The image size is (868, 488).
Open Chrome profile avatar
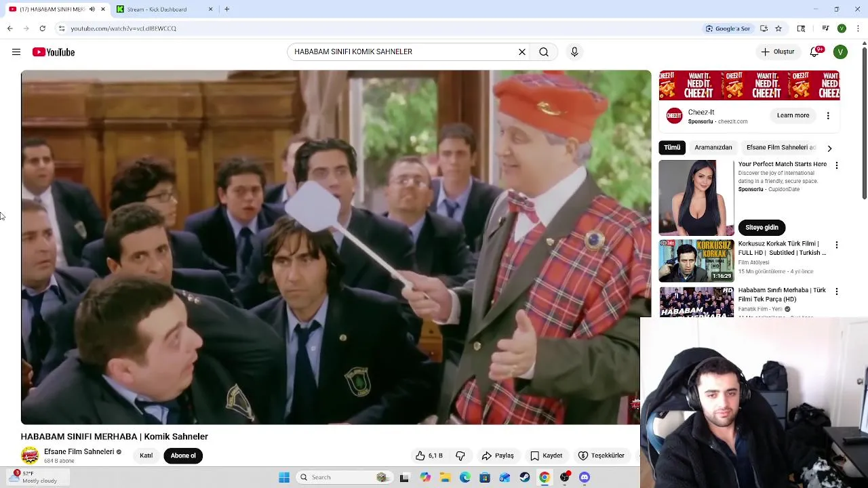coord(842,28)
